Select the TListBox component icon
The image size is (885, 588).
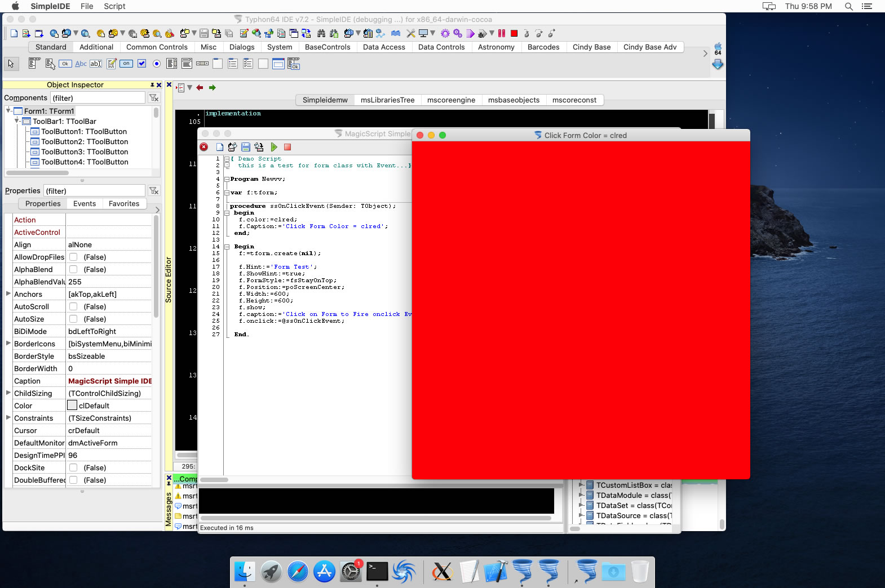tap(172, 64)
